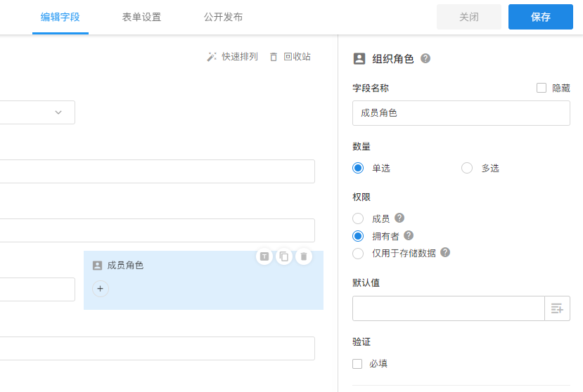The image size is (583, 392).
Task: Switch to the 表单设置 tab
Action: [x=141, y=17]
